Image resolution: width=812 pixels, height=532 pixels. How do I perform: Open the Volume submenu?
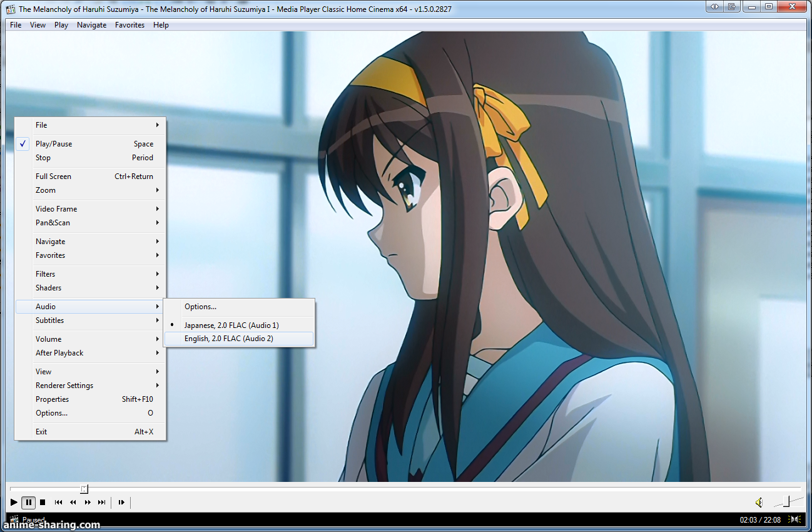pyautogui.click(x=90, y=339)
